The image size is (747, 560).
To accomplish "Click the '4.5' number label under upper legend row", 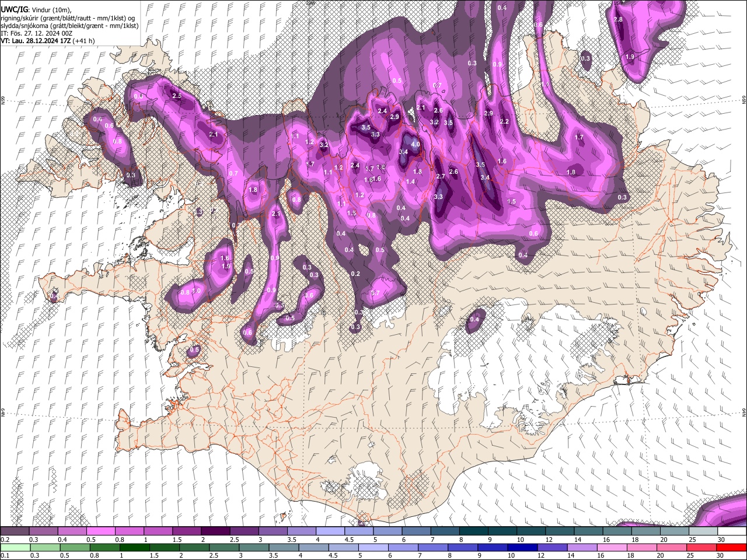I will click(x=349, y=540).
